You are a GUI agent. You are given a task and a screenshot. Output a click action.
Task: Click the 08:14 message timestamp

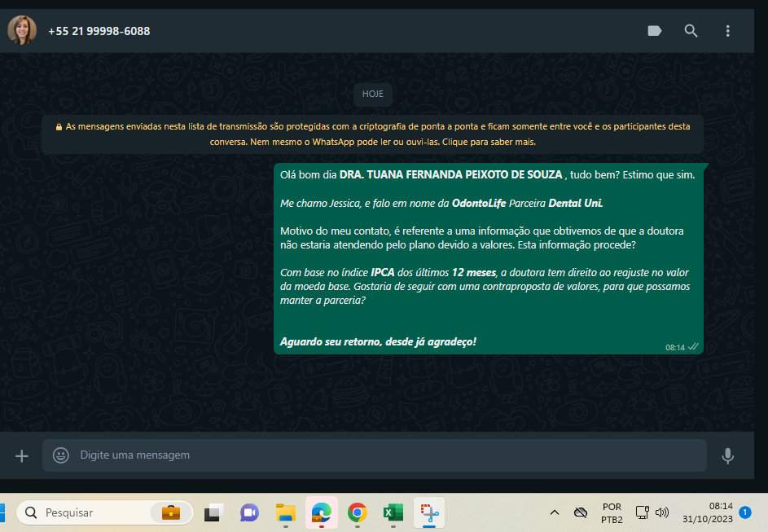[675, 347]
